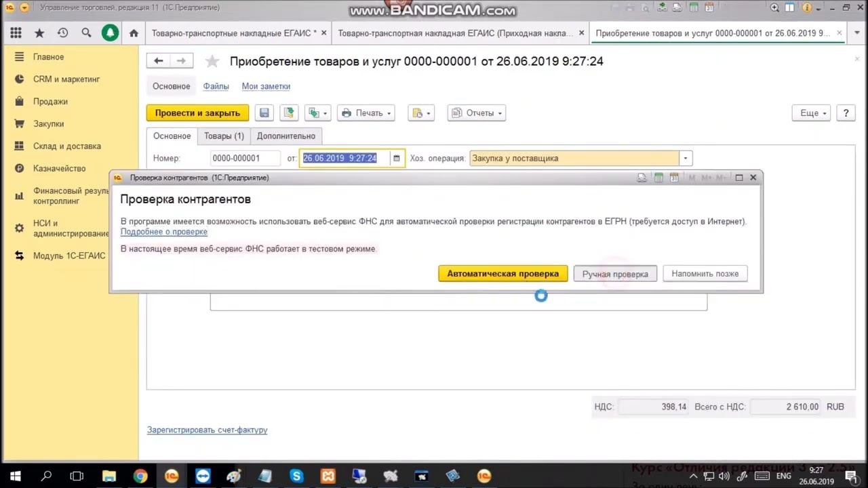
Task: Go back with the left arrow
Action: 158,61
